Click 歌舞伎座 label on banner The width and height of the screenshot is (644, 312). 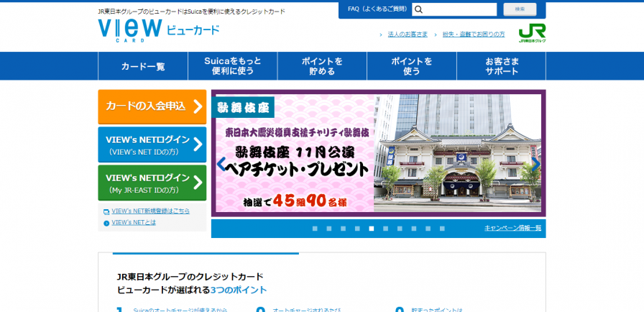243,108
